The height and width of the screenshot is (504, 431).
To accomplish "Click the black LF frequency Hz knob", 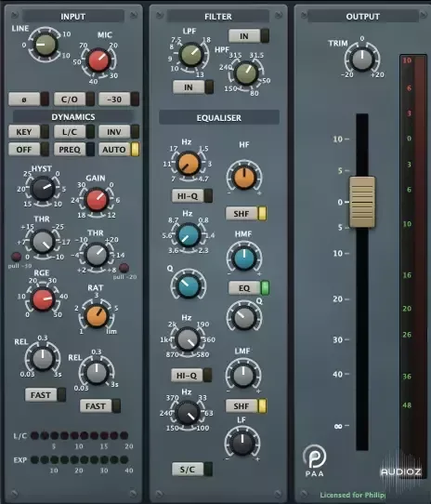I will (x=188, y=413).
